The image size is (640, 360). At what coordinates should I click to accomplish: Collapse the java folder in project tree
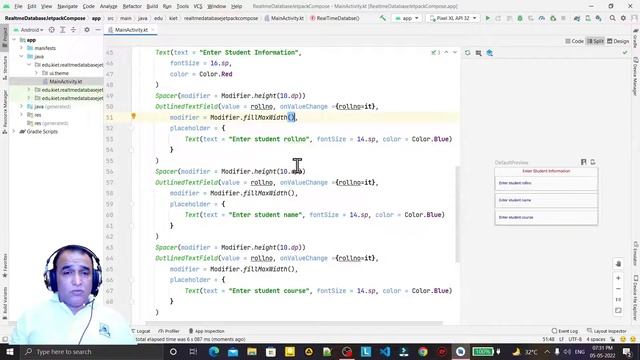pyautogui.click(x=21, y=56)
